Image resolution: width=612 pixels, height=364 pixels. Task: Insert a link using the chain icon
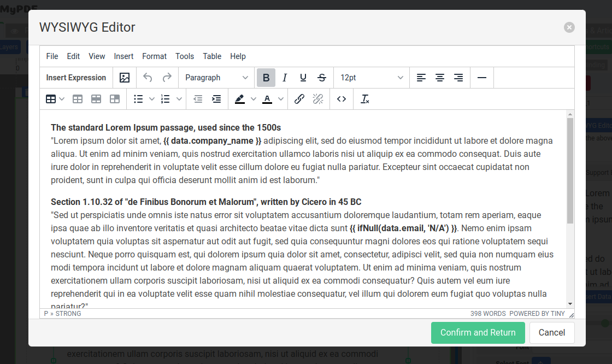[299, 99]
